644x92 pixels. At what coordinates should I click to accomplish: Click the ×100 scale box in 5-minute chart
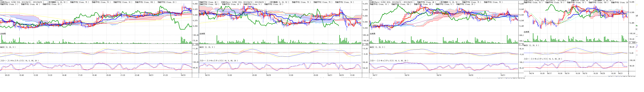(195, 44)
